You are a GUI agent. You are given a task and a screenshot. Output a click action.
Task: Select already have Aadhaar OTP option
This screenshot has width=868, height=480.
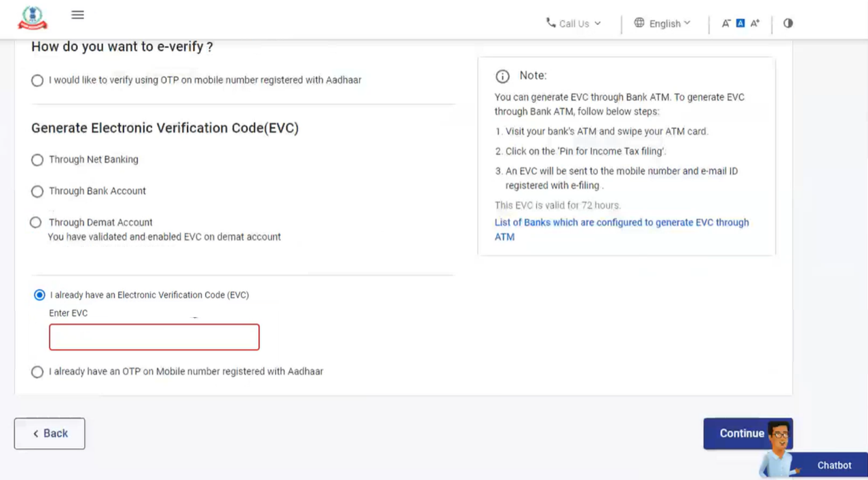pos(37,372)
